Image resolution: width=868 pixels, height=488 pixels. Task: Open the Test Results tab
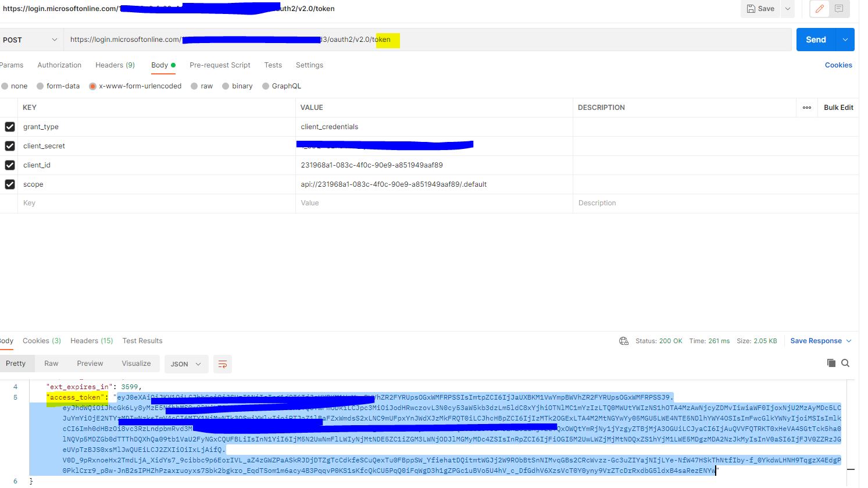(142, 341)
